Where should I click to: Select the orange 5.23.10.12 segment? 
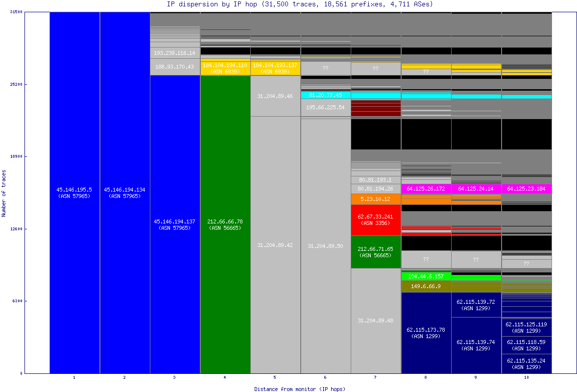(x=376, y=199)
